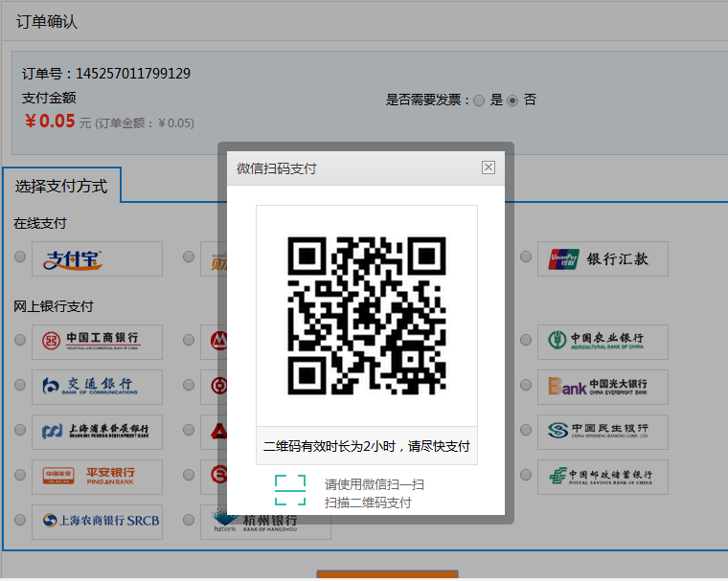This screenshot has height=581, width=728.
Task: Click the UnionPay 银行汇款 logo
Action: pos(603,258)
